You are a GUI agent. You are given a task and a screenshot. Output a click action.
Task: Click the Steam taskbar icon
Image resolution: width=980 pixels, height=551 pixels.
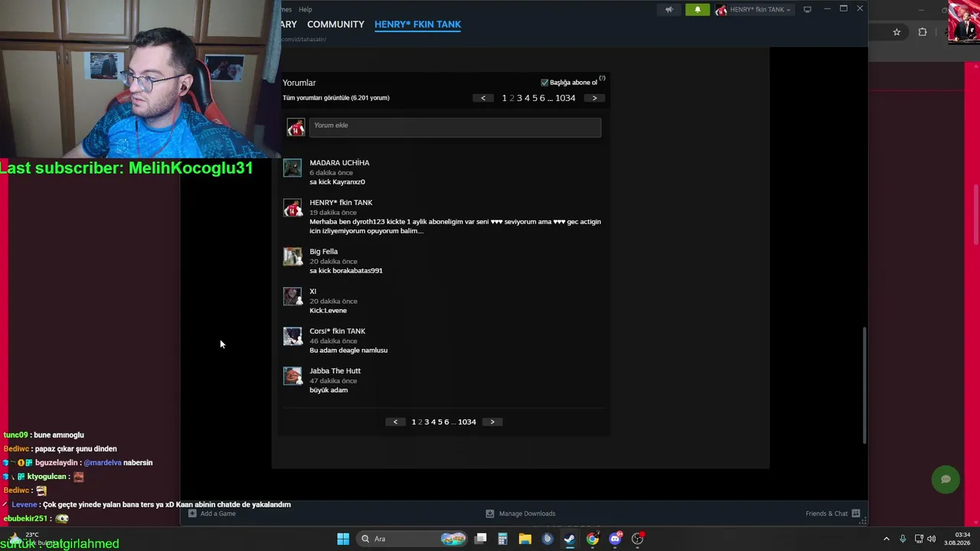coord(570,539)
